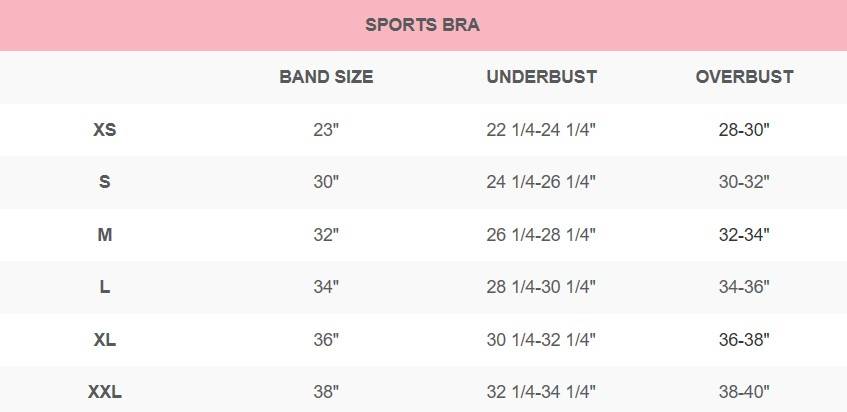847x412 pixels.
Task: Click the 28 1/4-30 1/4" underbust cell
Action: [541, 287]
